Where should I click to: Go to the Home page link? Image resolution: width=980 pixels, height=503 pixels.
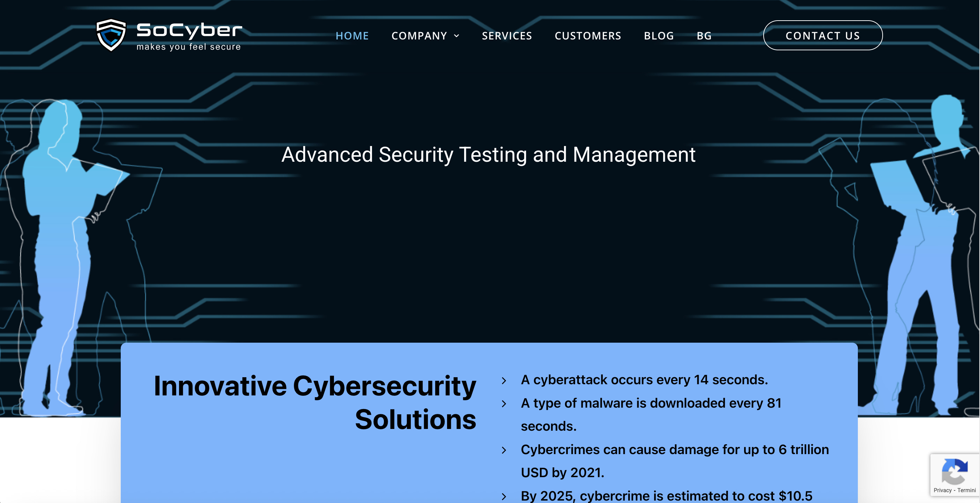[x=352, y=36]
